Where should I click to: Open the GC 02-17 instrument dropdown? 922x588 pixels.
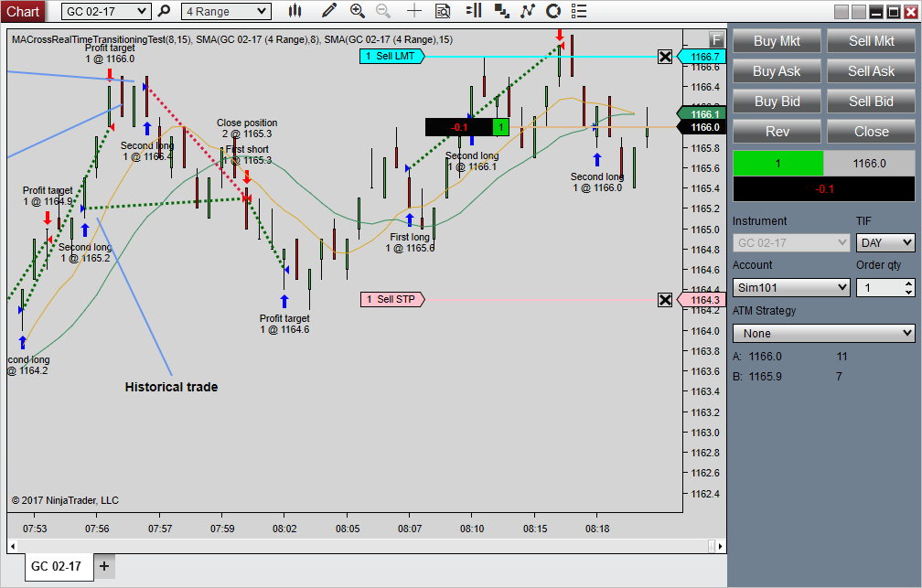pyautogui.click(x=106, y=11)
